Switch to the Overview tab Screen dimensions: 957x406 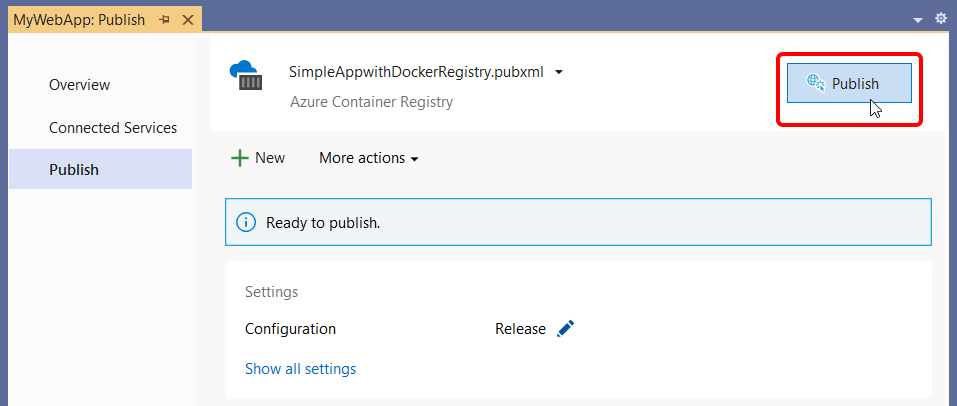point(79,85)
